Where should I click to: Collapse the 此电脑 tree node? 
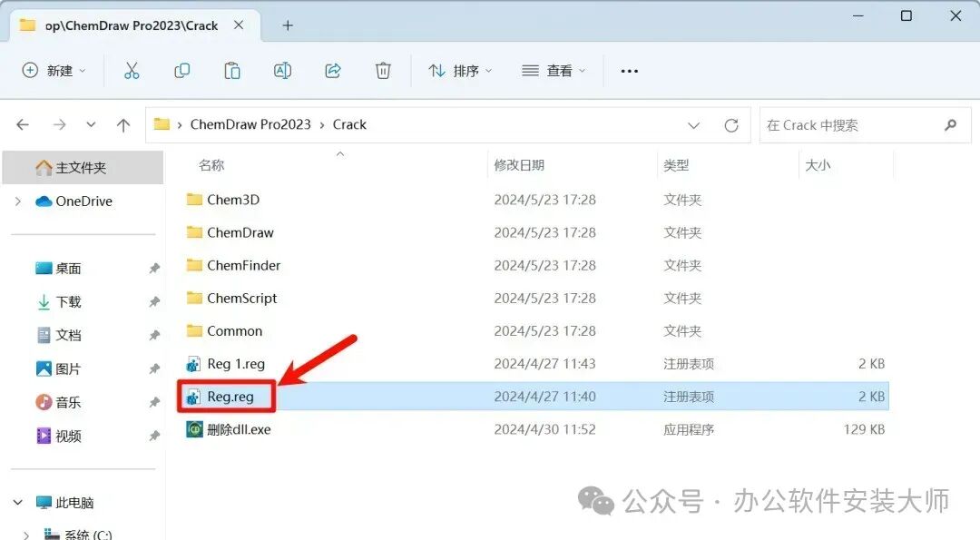[x=18, y=503]
